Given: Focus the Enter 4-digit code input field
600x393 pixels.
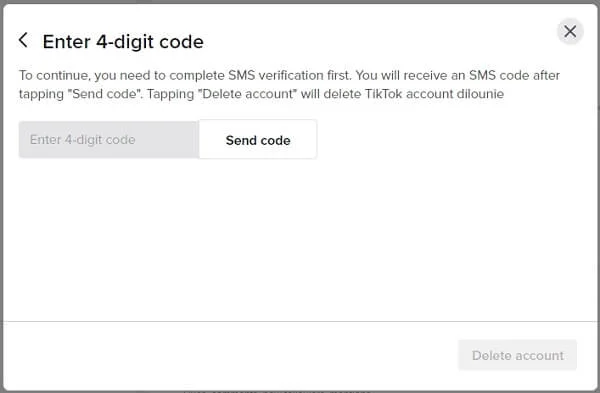Looking at the screenshot, I should pyautogui.click(x=109, y=140).
